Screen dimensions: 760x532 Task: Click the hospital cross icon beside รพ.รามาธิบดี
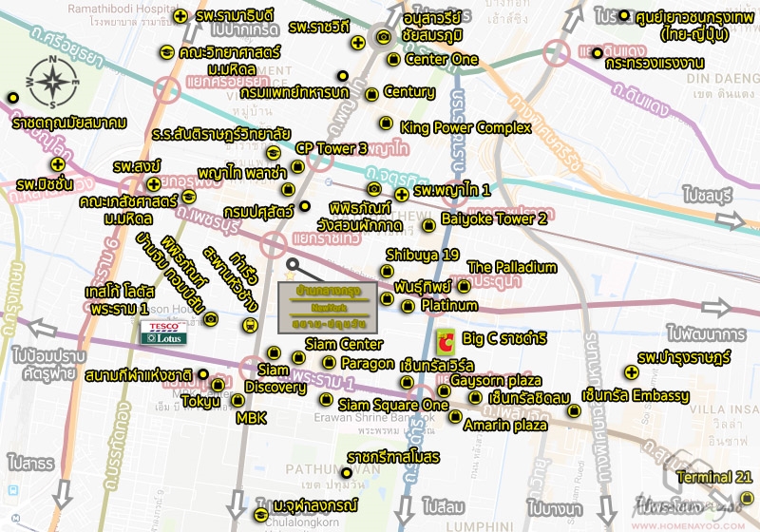point(180,16)
